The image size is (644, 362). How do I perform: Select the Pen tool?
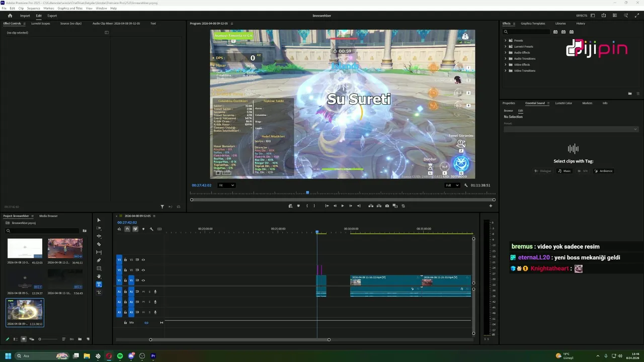tap(99, 260)
